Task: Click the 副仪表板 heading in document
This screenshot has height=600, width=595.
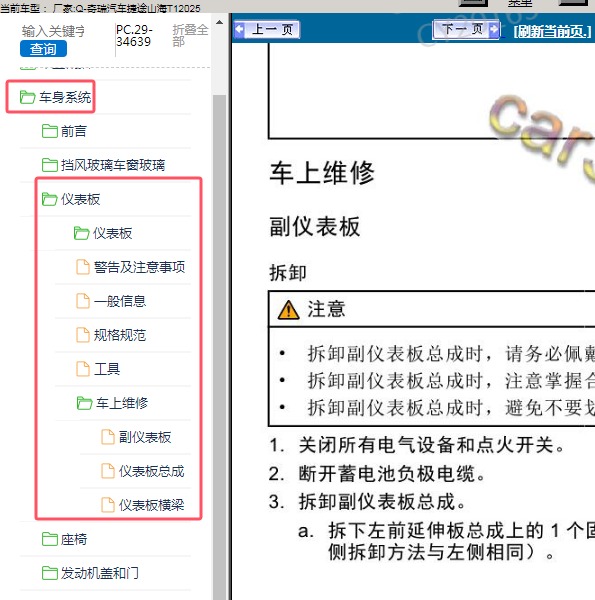Action: [315, 226]
